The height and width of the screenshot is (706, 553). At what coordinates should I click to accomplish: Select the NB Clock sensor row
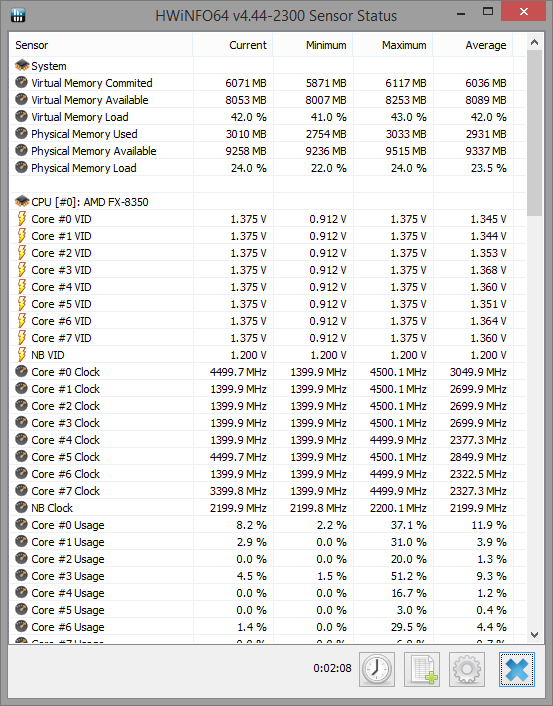click(x=267, y=508)
